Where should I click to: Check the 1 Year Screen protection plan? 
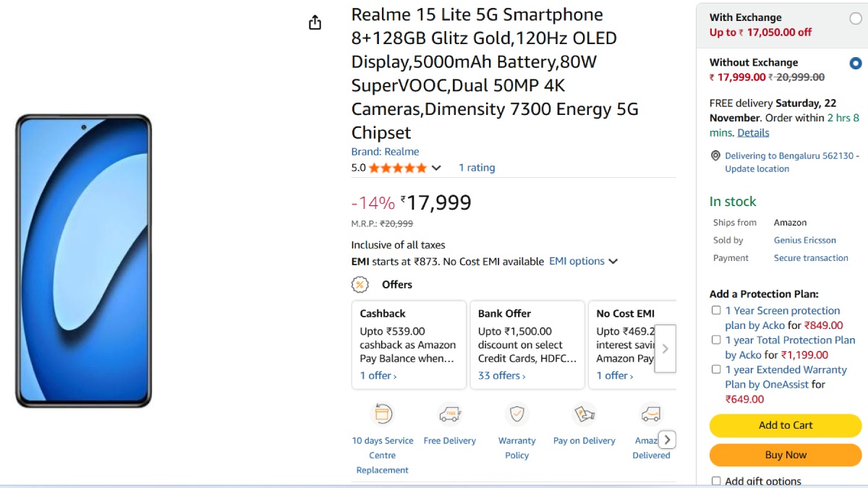tap(716, 310)
